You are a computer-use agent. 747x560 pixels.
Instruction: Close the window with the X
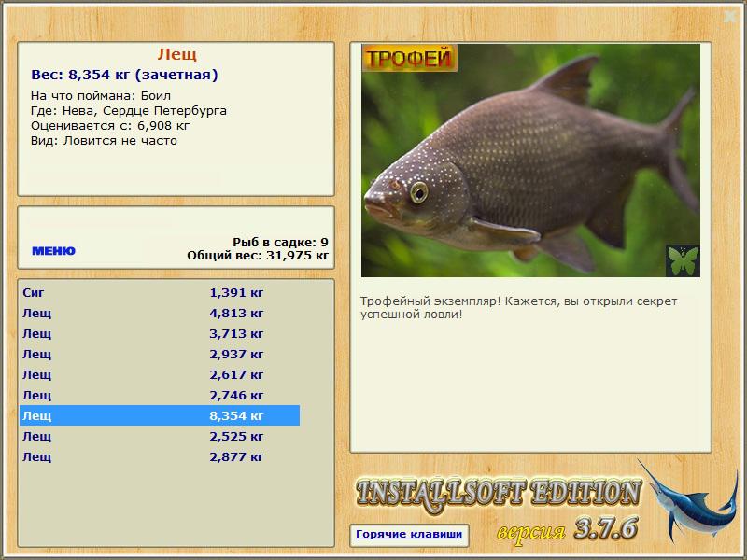tap(730, 17)
